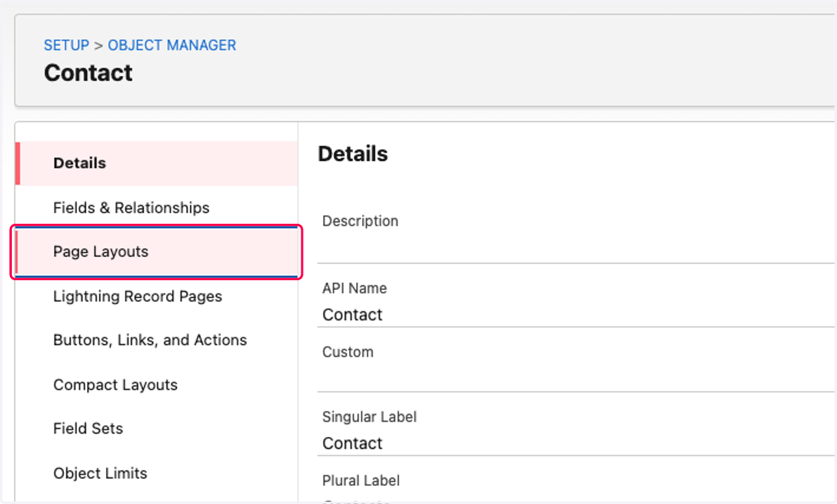
Task: Click the Singular Label value Contact
Action: [352, 443]
